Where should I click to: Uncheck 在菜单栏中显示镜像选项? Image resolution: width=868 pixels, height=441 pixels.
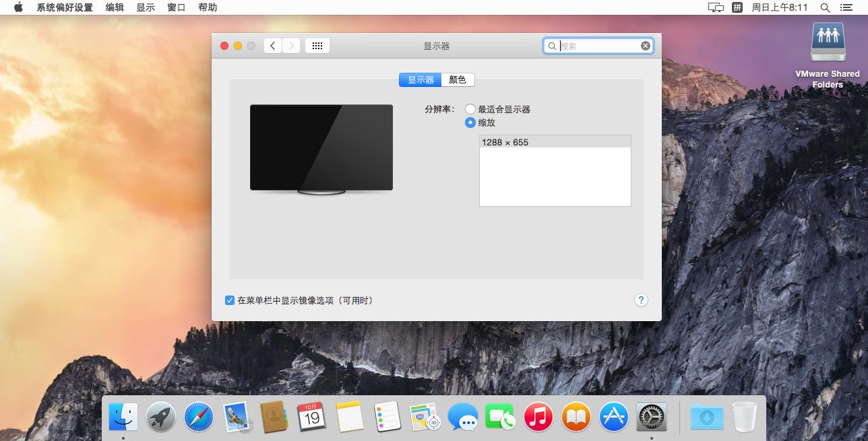pos(229,300)
